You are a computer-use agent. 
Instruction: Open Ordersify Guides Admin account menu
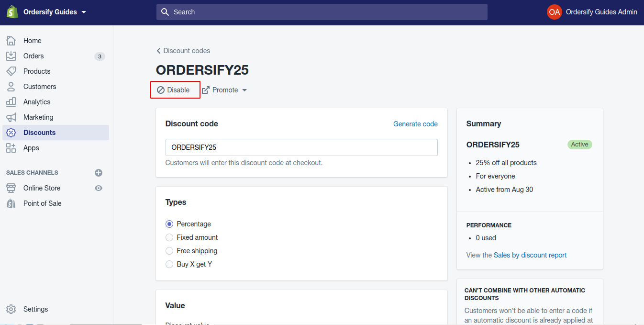pos(601,12)
